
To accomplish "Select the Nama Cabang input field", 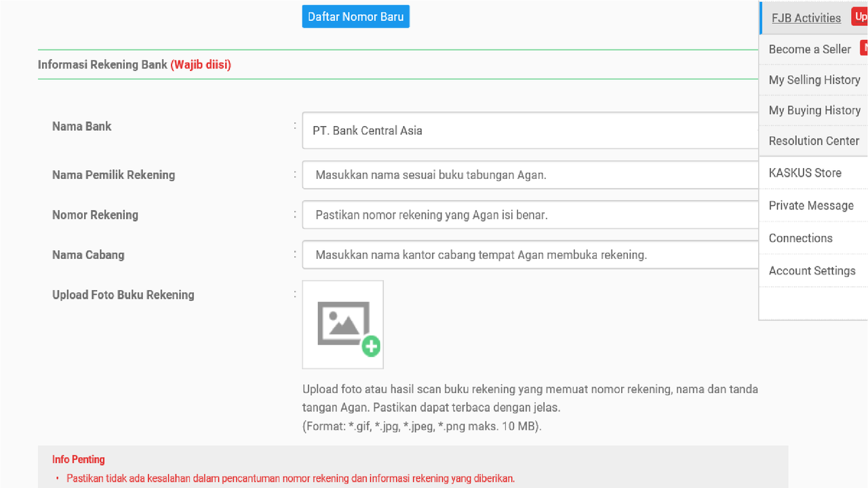I will [530, 255].
